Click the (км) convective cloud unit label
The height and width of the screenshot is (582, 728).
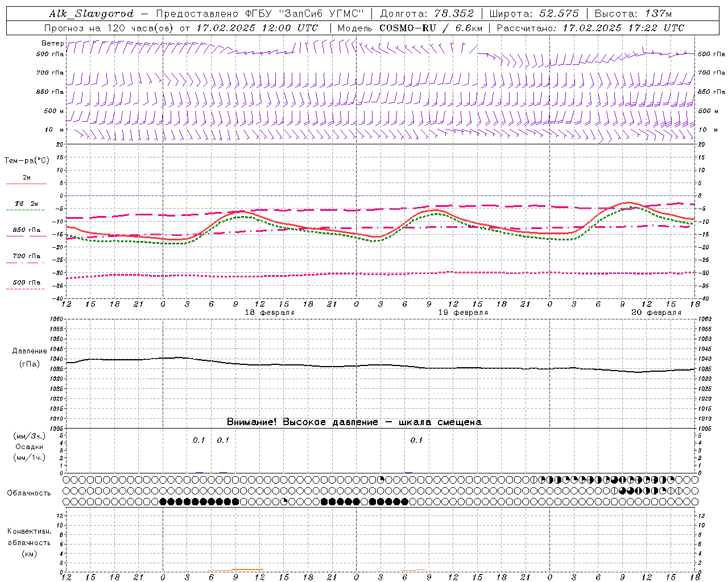29,554
